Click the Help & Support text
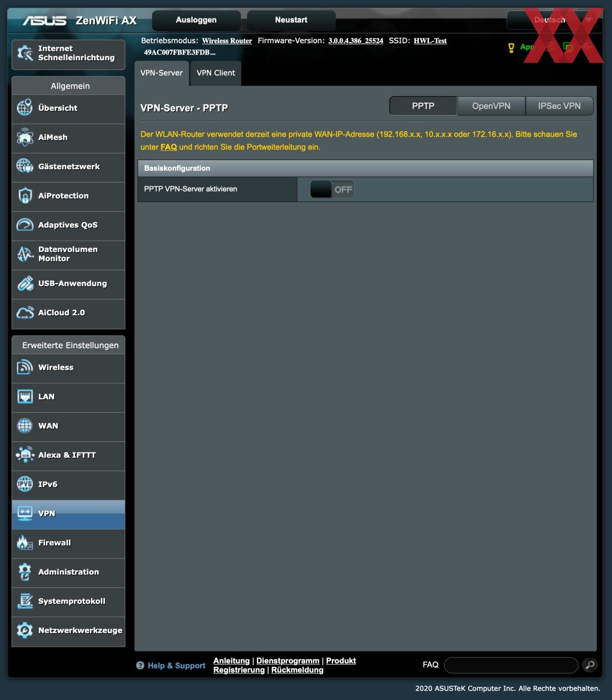Image resolution: width=612 pixels, height=700 pixels. click(176, 665)
